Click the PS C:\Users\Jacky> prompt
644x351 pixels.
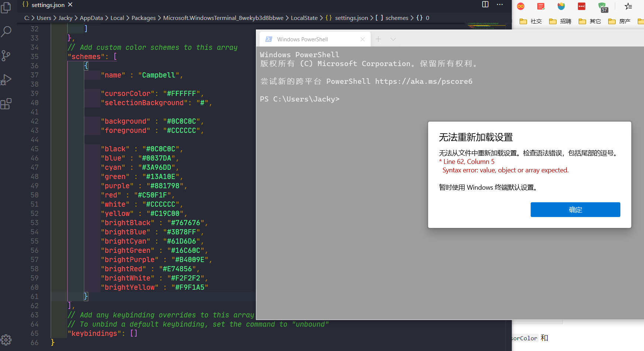pos(299,99)
